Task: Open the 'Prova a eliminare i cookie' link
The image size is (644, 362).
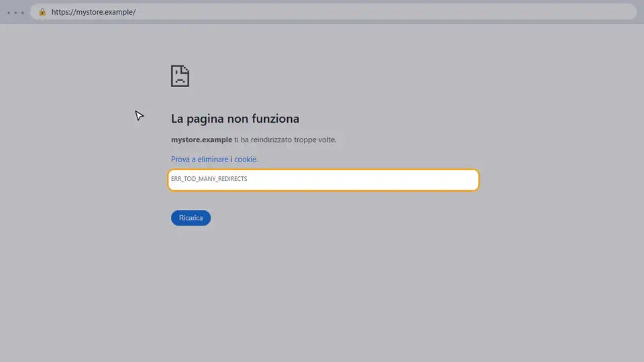Action: [x=215, y=160]
